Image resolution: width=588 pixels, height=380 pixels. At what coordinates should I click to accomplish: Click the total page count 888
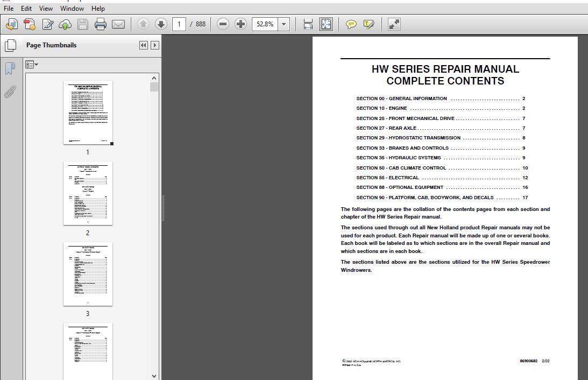(201, 24)
